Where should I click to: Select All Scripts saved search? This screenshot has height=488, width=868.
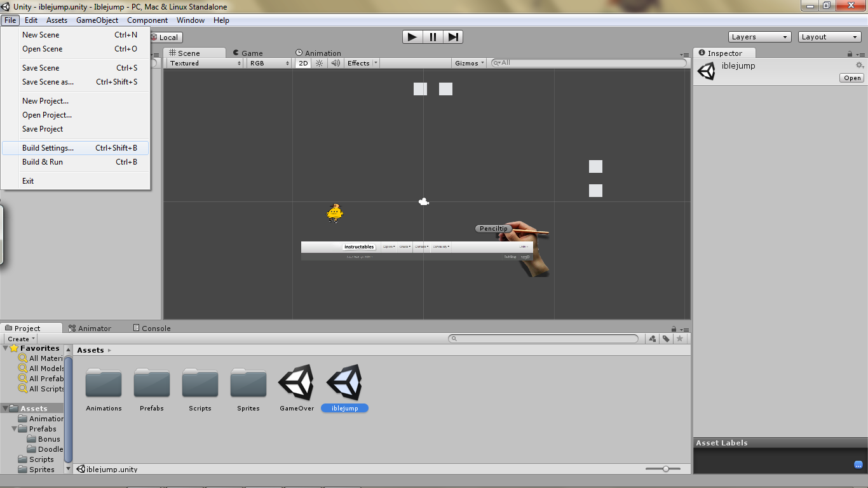point(41,389)
